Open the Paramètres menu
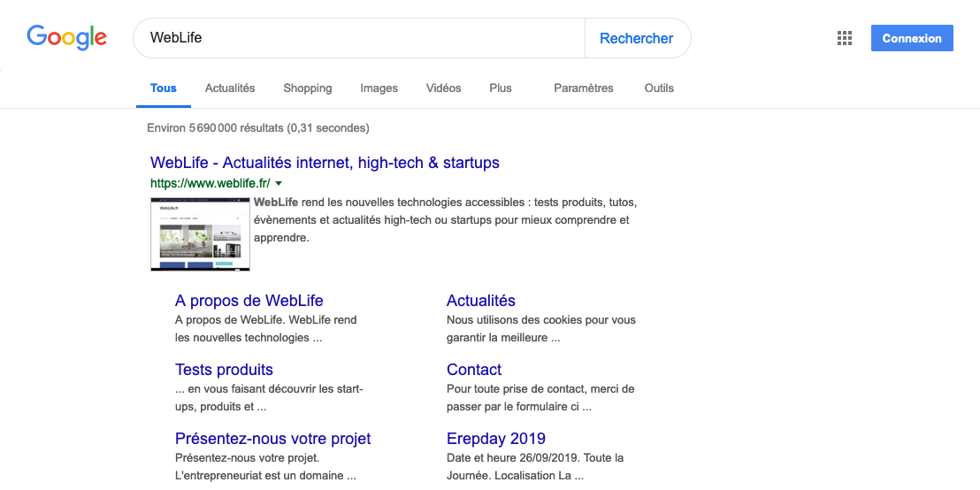The width and height of the screenshot is (980, 490). [583, 88]
